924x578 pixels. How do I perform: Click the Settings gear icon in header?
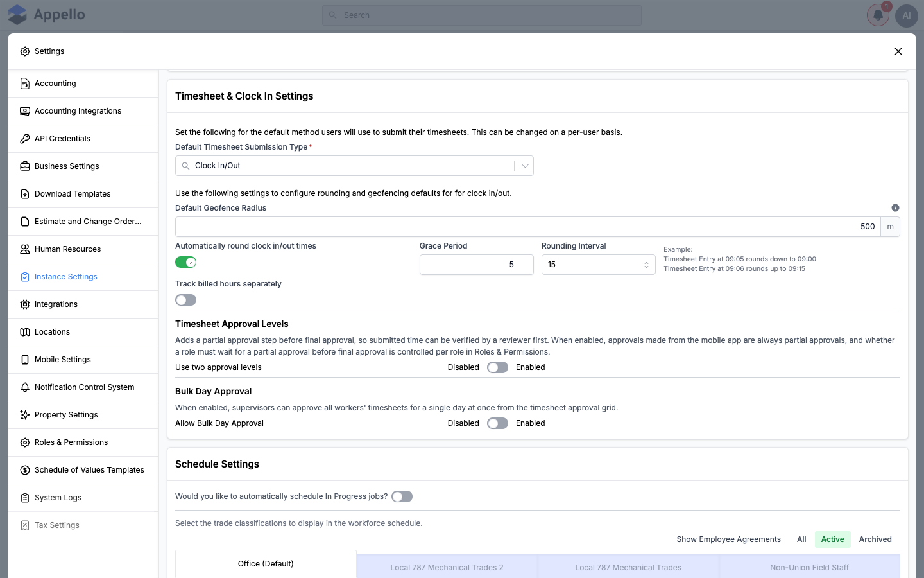[x=25, y=51]
